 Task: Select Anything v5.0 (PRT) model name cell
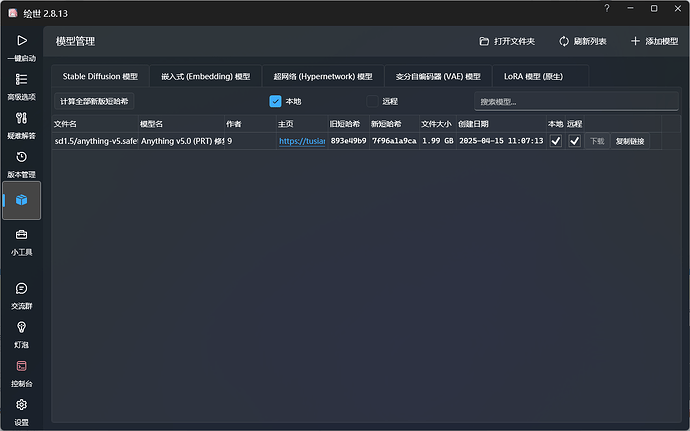coord(181,141)
